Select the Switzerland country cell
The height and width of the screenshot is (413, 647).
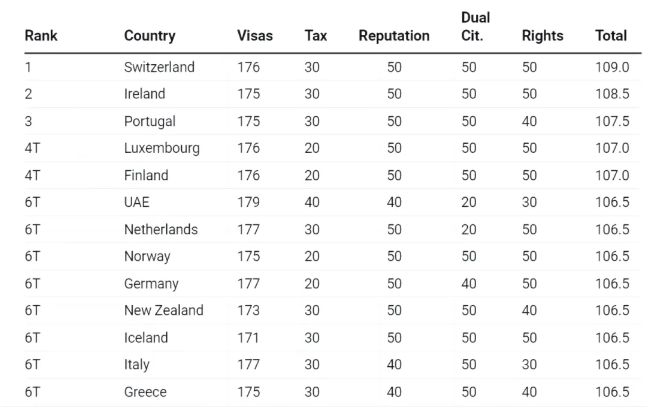coord(159,67)
